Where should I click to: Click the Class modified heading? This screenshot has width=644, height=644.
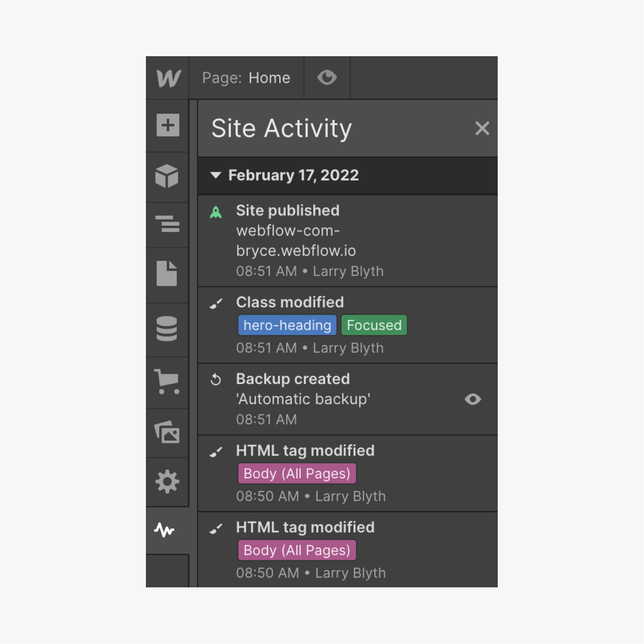[290, 302]
